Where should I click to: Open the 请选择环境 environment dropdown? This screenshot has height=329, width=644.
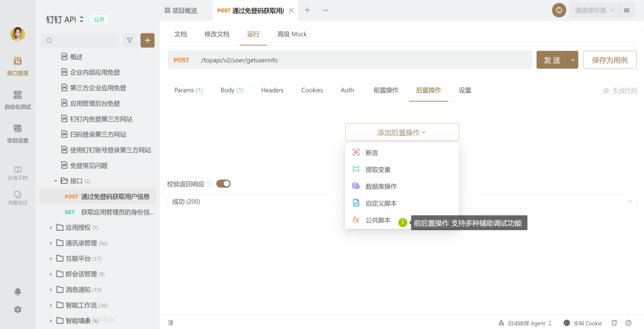594,10
